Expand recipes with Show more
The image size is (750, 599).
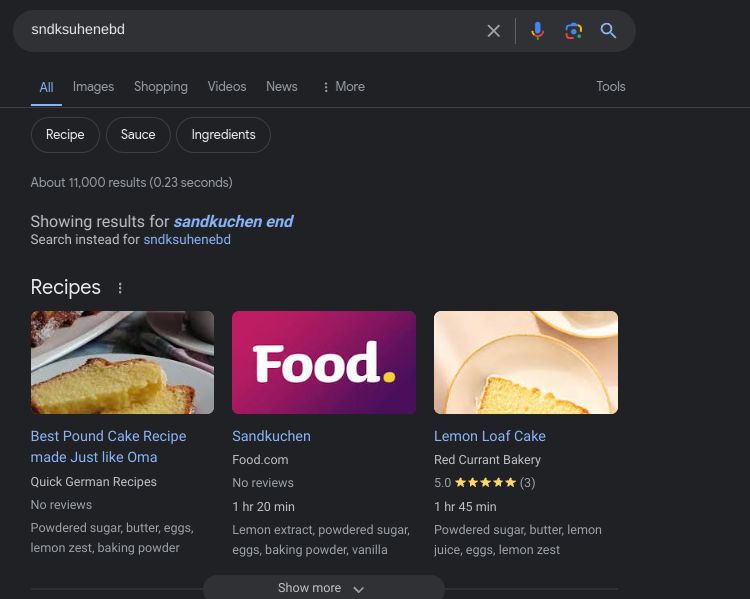323,588
